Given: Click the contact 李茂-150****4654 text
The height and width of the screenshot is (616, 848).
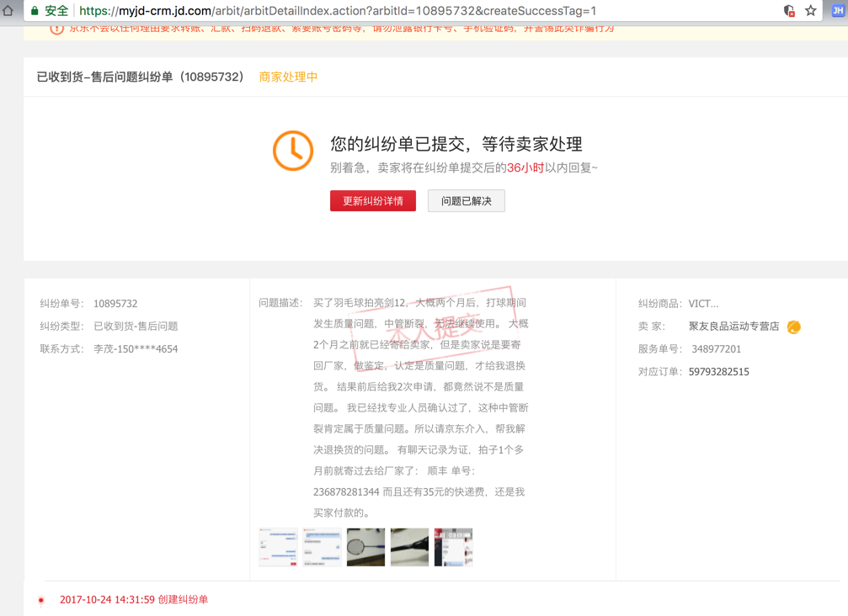Looking at the screenshot, I should click(136, 349).
